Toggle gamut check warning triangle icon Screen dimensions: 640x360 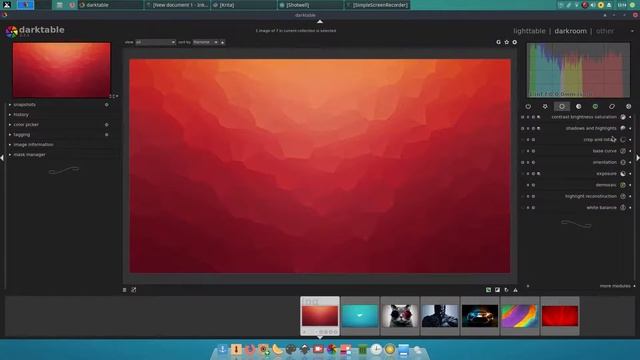tap(516, 290)
